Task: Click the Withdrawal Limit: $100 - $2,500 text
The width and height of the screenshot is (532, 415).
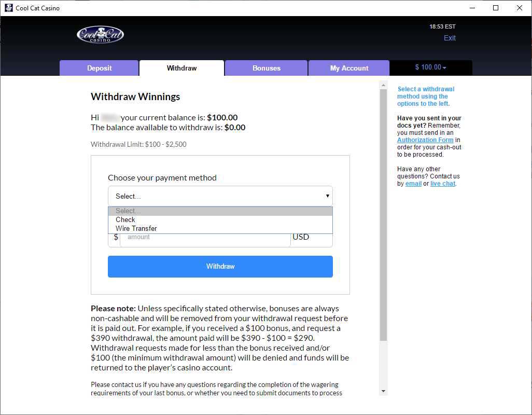Action: click(138, 144)
